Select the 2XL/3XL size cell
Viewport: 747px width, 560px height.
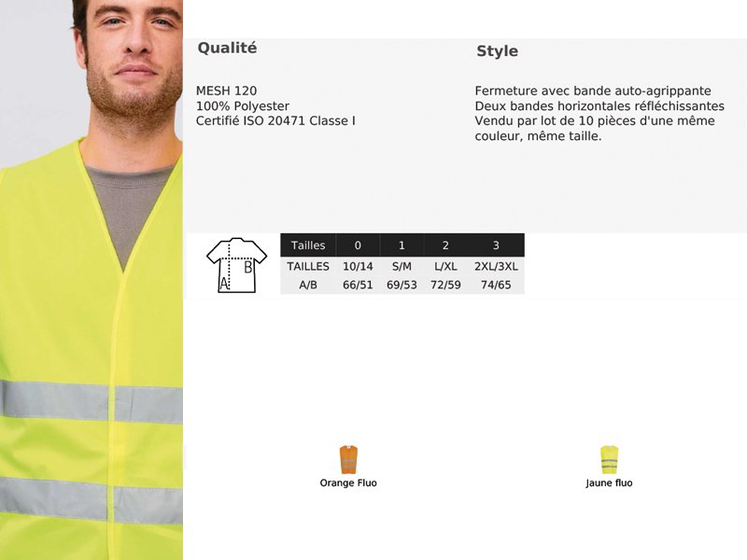point(496,267)
